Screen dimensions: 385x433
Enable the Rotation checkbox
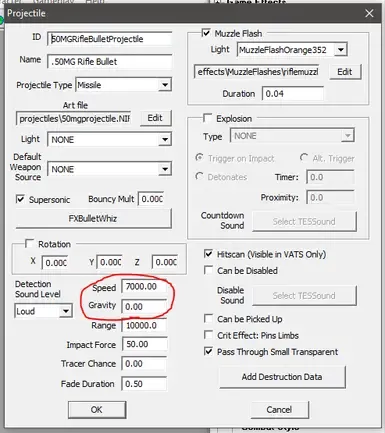point(30,244)
